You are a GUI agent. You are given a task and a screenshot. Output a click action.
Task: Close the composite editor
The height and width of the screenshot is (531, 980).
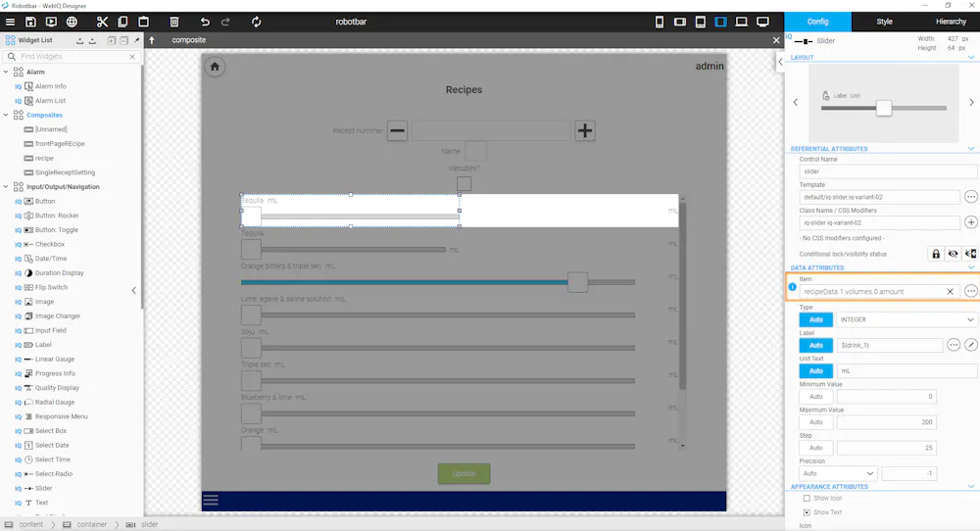click(x=776, y=40)
